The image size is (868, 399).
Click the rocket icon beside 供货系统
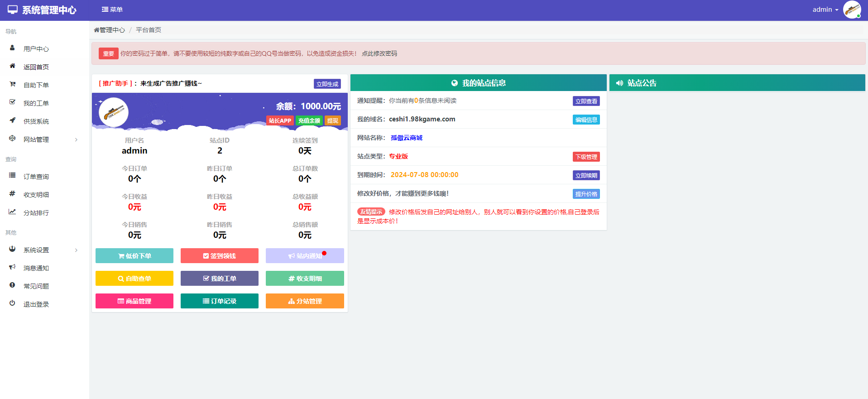(x=12, y=120)
